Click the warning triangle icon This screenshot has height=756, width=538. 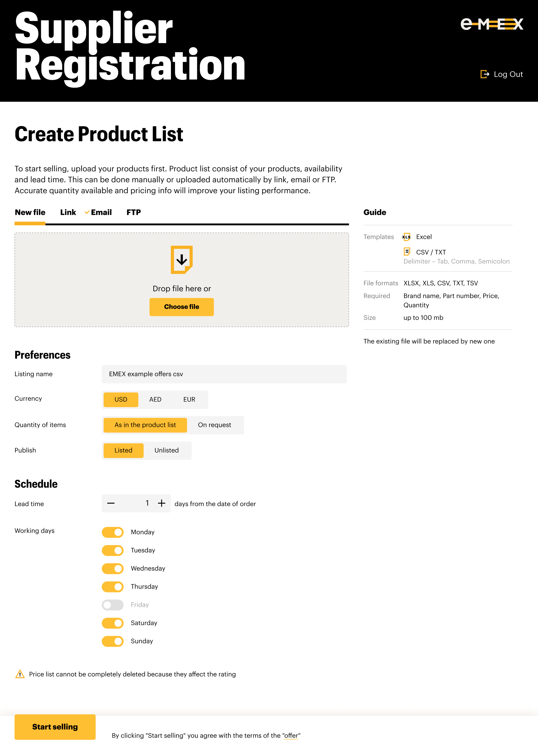point(20,674)
